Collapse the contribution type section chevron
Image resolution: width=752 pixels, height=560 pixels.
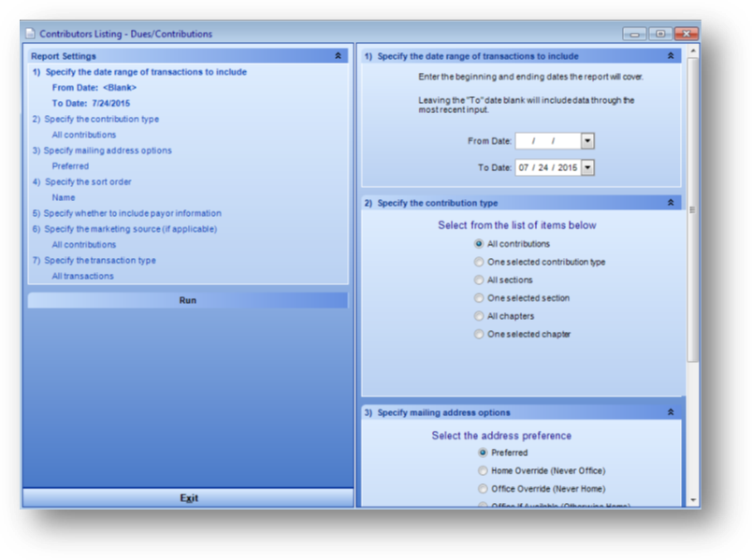pos(671,202)
